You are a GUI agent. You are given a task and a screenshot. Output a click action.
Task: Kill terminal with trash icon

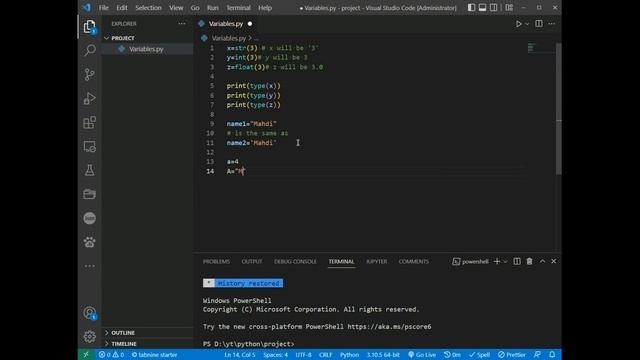[x=529, y=261]
